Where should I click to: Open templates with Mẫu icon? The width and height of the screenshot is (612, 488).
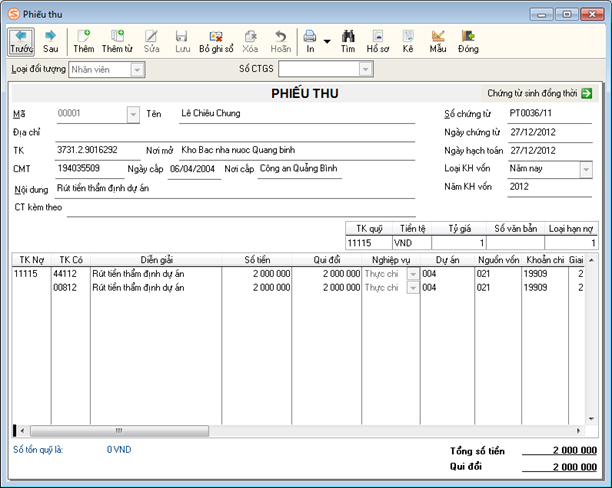pyautogui.click(x=438, y=41)
